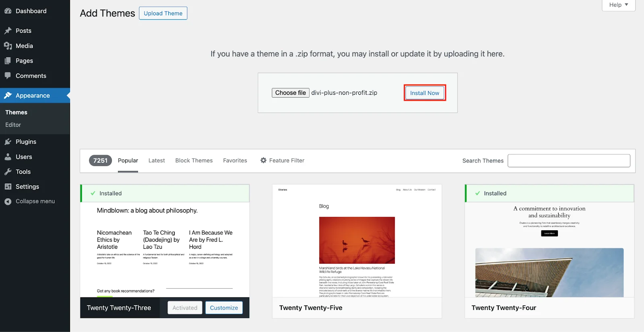Click the Search Themes input field
This screenshot has height=332, width=644.
click(569, 161)
